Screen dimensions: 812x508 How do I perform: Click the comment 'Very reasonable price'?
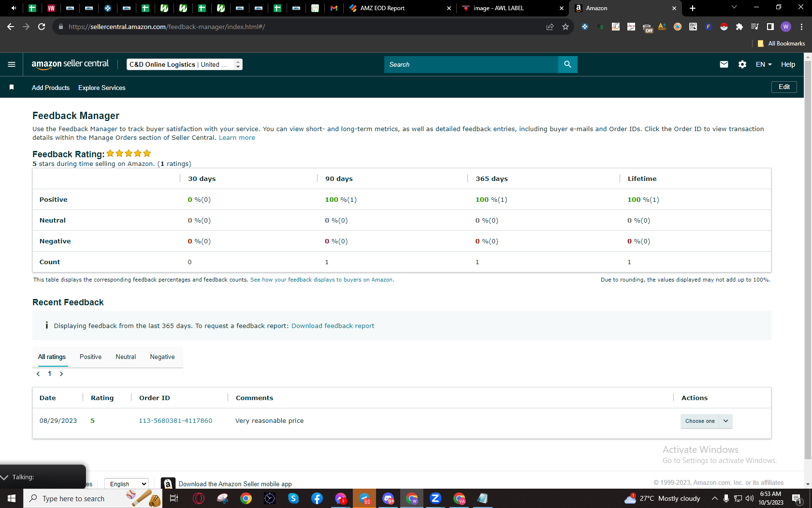pyautogui.click(x=270, y=421)
